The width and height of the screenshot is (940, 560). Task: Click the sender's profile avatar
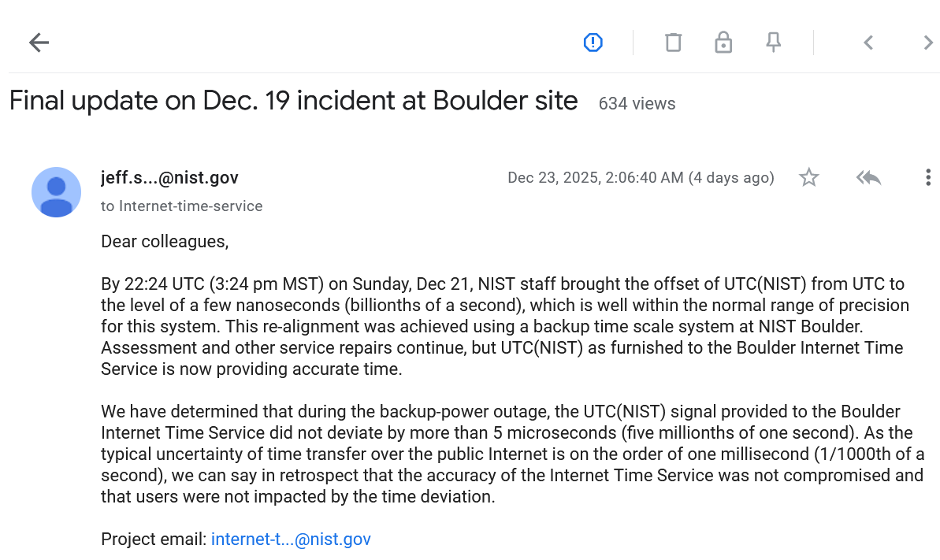click(56, 192)
